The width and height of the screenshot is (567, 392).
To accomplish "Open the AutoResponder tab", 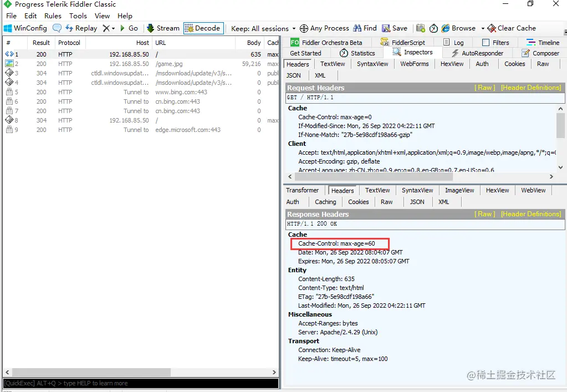I will coord(478,53).
